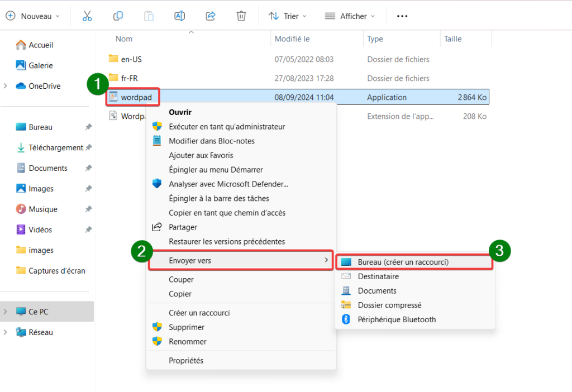Click the Copy icon in toolbar
The width and height of the screenshot is (572, 392).
118,16
